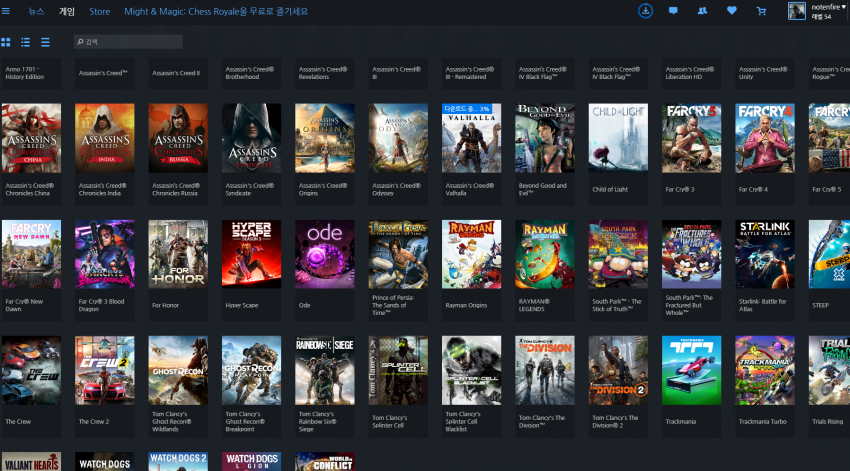This screenshot has height=471, width=850.
Task: Open the friends list icon
Action: pyautogui.click(x=703, y=10)
